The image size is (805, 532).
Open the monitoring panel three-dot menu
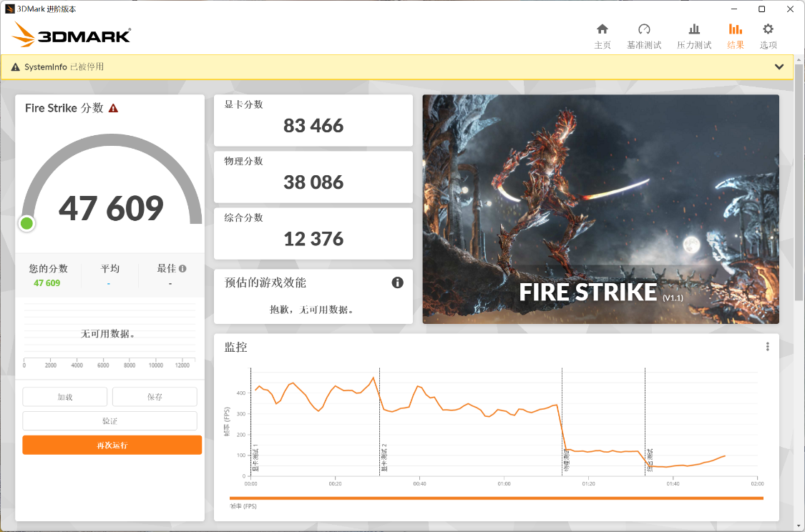pyautogui.click(x=768, y=347)
